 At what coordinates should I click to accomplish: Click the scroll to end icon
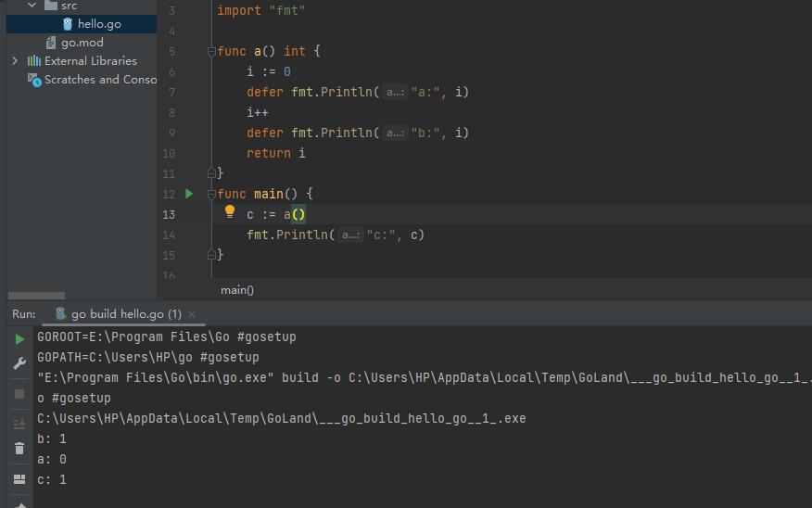click(x=19, y=424)
